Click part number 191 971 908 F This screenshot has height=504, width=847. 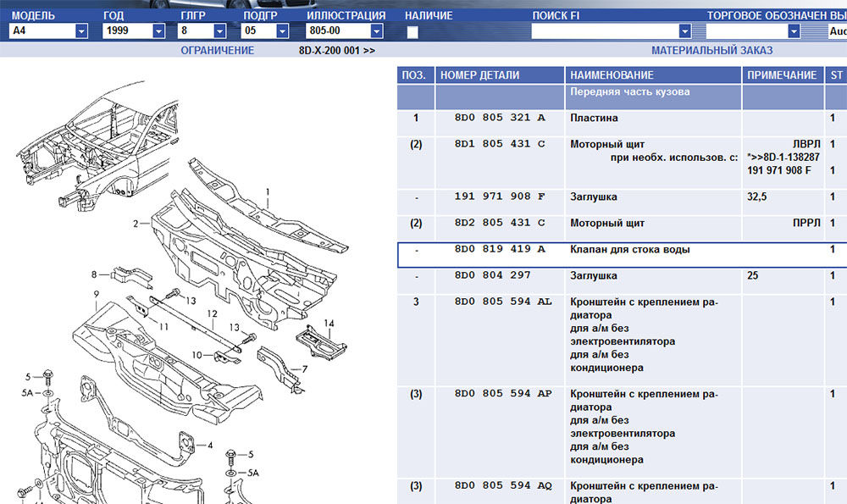tap(500, 197)
